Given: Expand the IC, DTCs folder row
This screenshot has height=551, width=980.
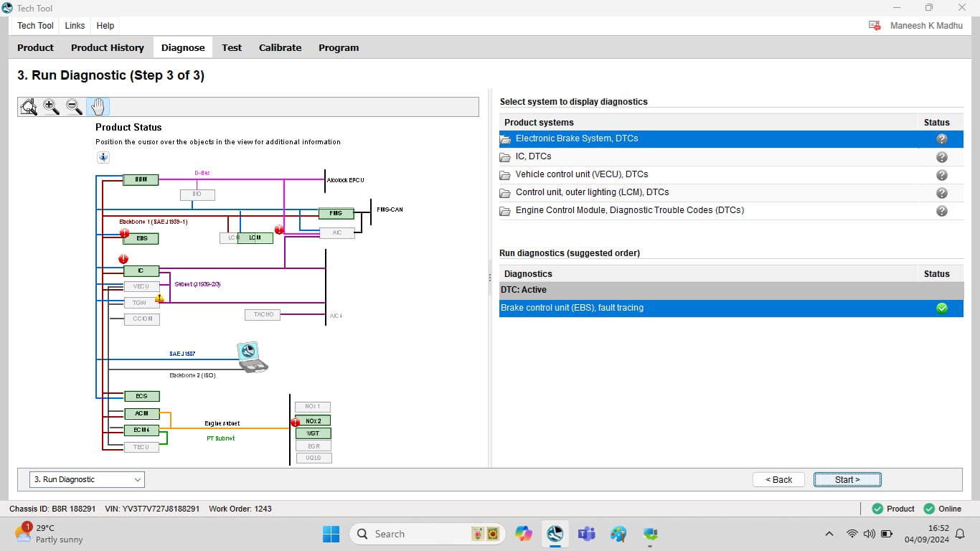Looking at the screenshot, I should [x=505, y=157].
